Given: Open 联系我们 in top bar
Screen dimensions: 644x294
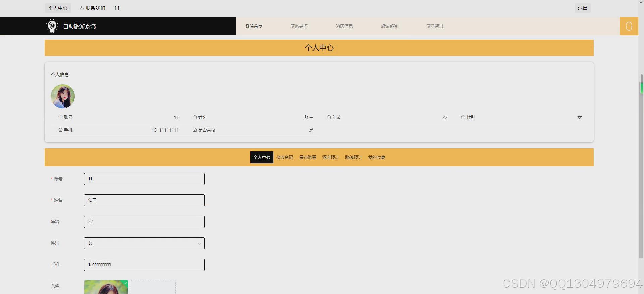Looking at the screenshot, I should click(95, 8).
